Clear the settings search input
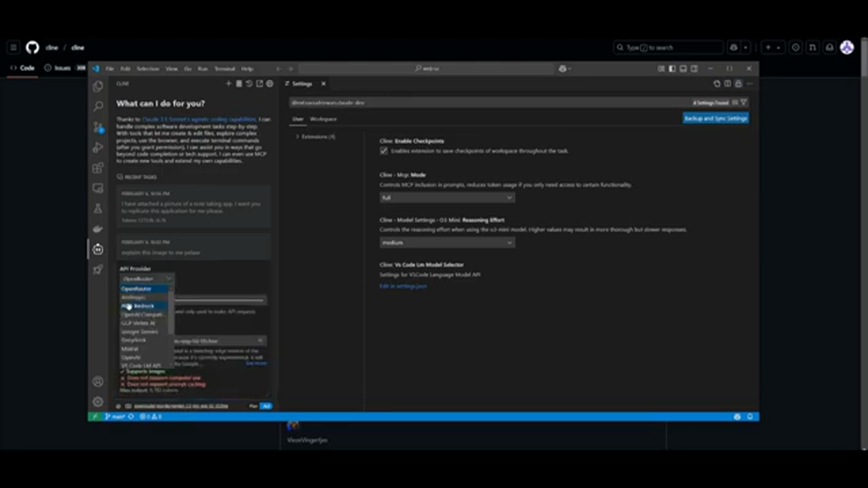This screenshot has height=488, width=868. click(735, 102)
